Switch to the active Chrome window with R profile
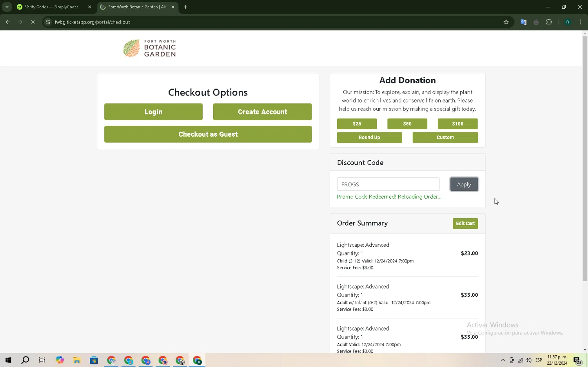Viewport: 588px width, 367px height. (197, 360)
